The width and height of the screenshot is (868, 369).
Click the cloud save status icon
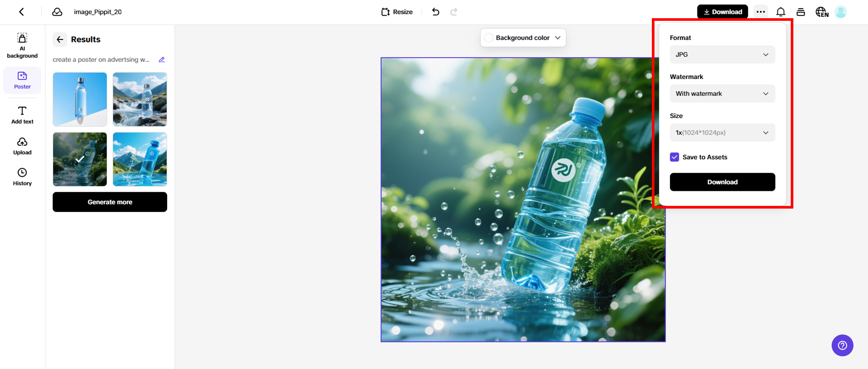[x=57, y=12]
